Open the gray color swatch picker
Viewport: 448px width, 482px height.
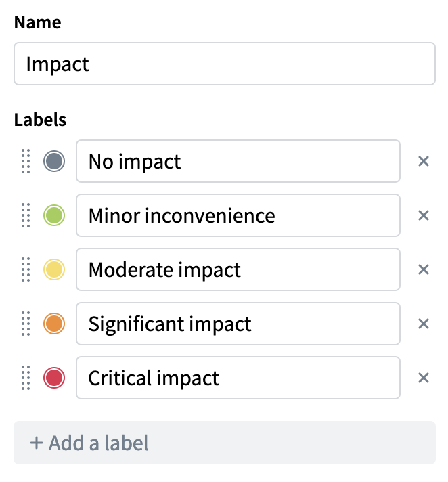[x=54, y=162]
